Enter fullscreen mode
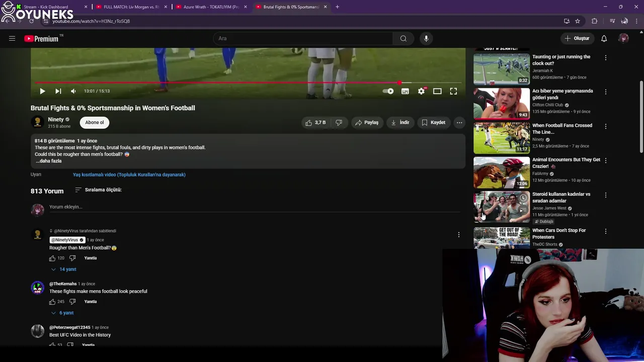The width and height of the screenshot is (644, 362). pos(453,91)
